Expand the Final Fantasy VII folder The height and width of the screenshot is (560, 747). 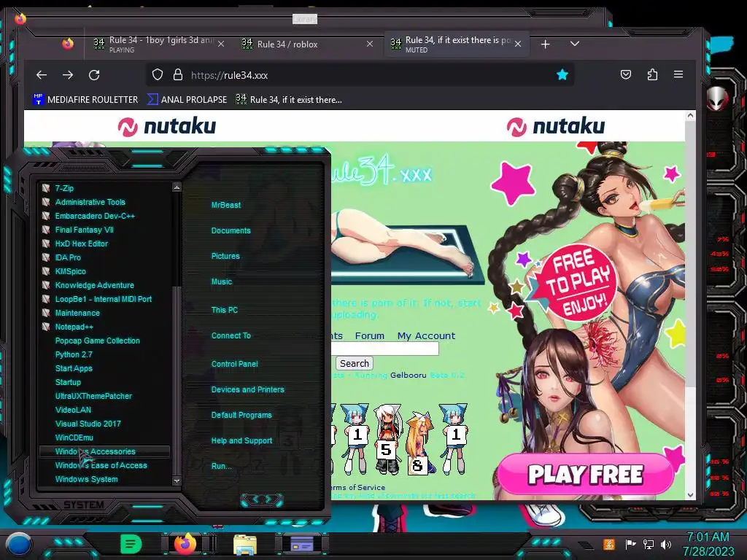[x=84, y=230]
